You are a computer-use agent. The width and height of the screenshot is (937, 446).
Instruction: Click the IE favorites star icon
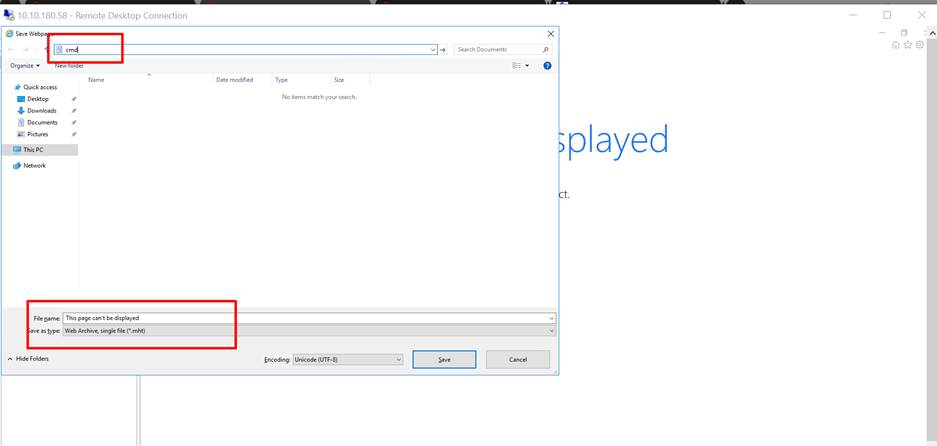click(908, 45)
